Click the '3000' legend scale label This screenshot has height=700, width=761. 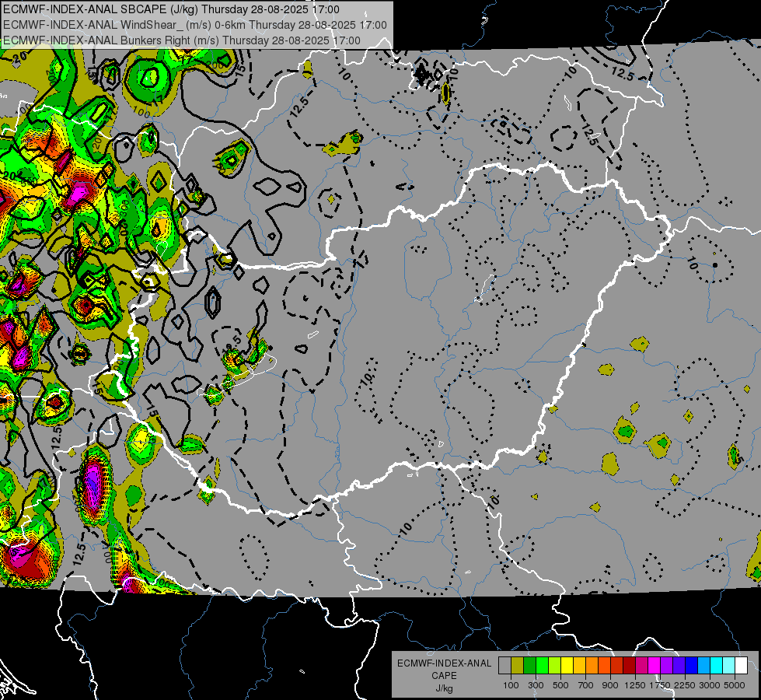710,685
